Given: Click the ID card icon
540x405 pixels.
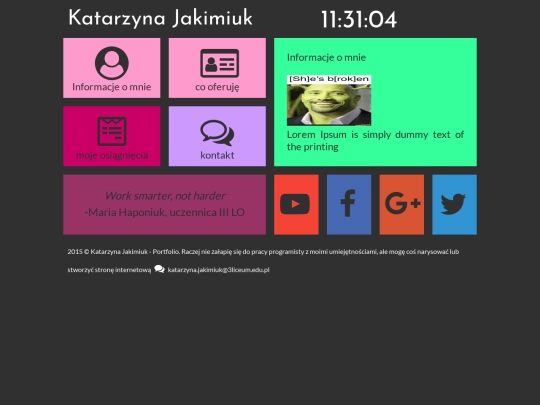Looking at the screenshot, I should [219, 63].
